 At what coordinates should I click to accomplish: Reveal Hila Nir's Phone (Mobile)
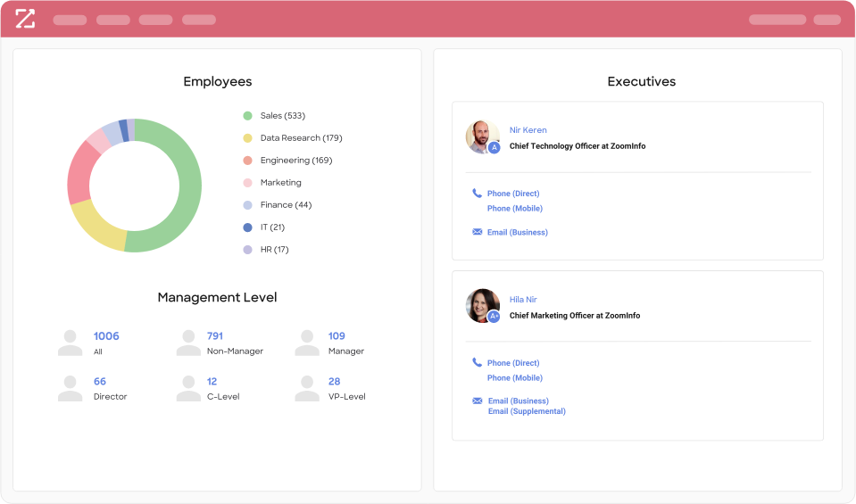tap(515, 377)
